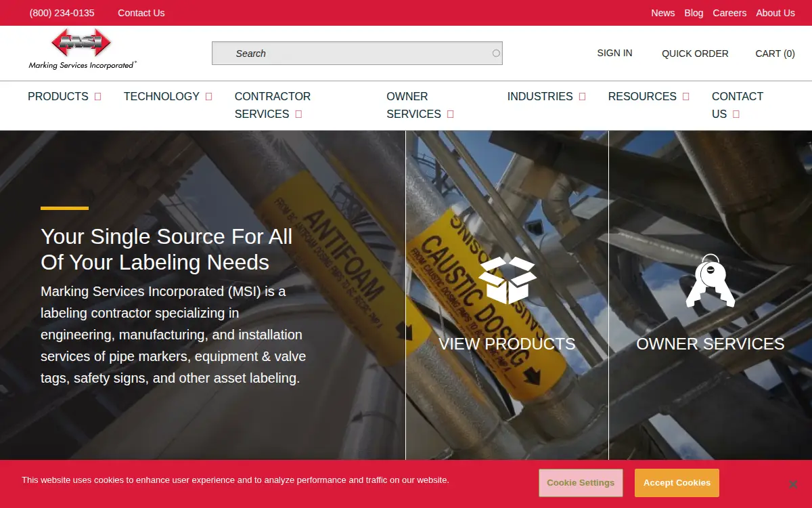Image resolution: width=812 pixels, height=508 pixels.
Task: Open Cookie Settings
Action: pyautogui.click(x=581, y=483)
